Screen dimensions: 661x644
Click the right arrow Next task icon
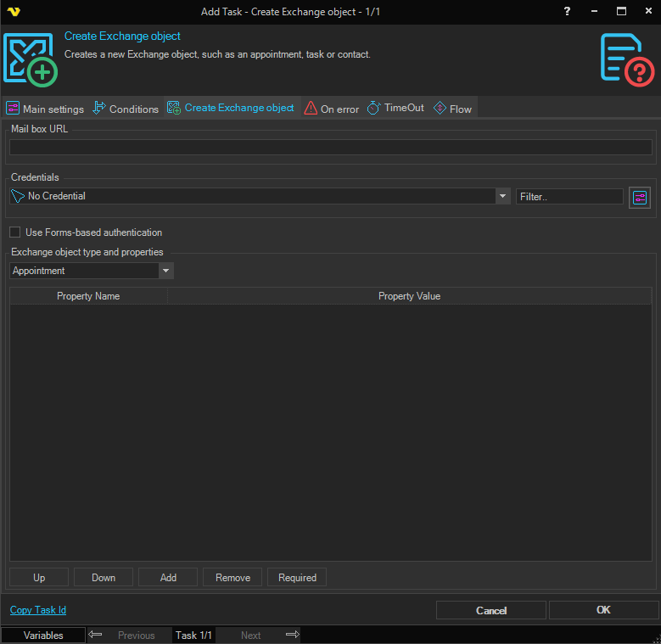(x=292, y=635)
